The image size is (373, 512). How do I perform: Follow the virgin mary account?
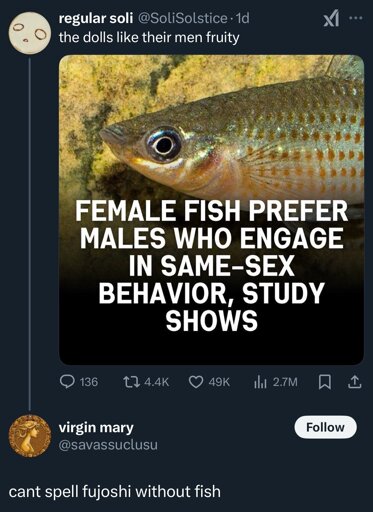point(325,427)
